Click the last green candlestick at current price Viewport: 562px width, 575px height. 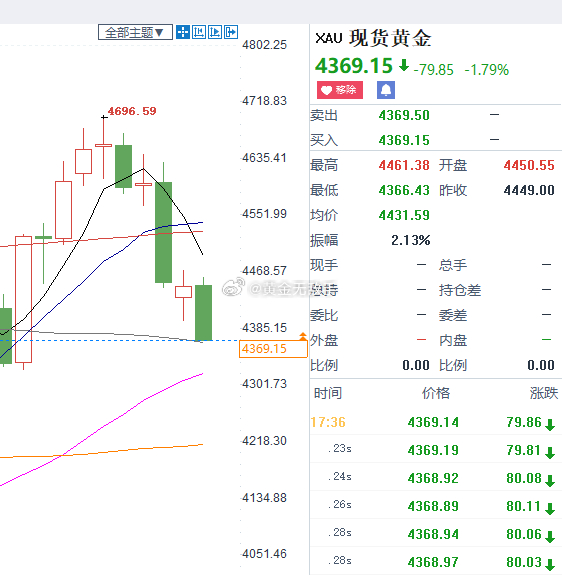pyautogui.click(x=203, y=313)
